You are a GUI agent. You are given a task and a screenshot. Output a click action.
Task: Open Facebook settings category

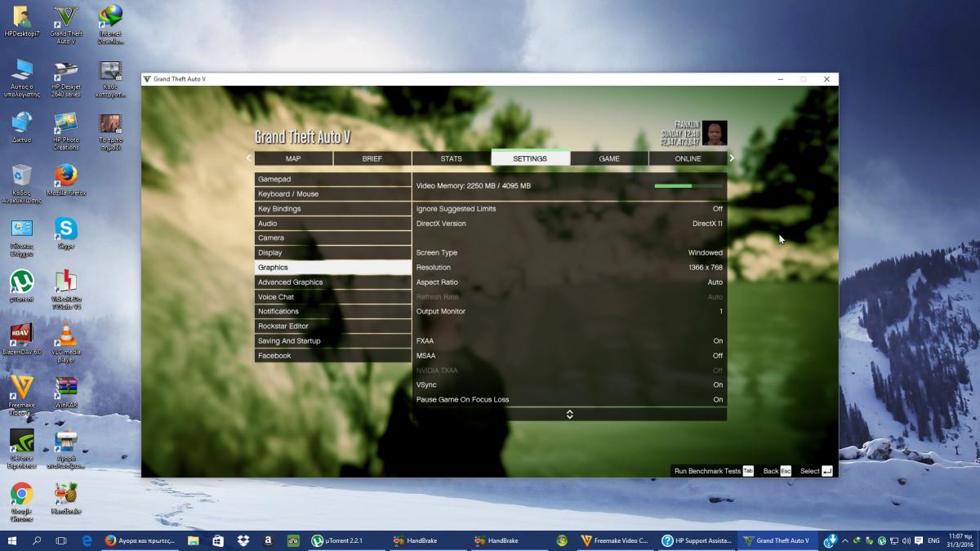pos(332,356)
